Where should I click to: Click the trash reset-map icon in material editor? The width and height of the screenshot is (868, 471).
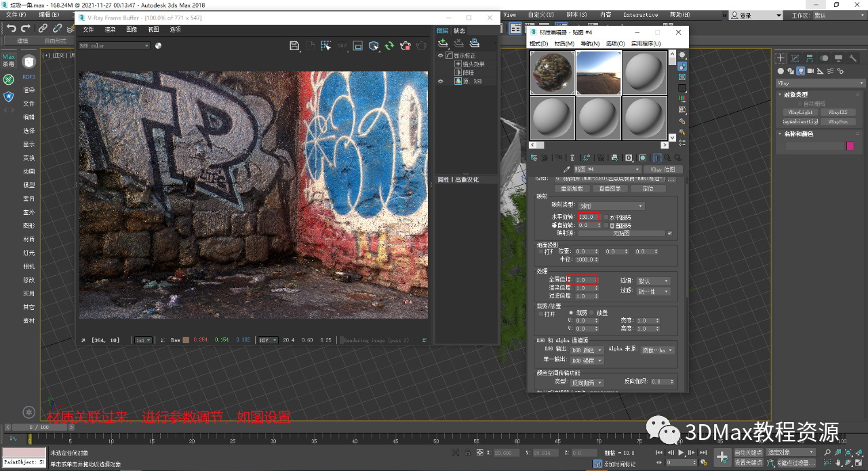pyautogui.click(x=572, y=157)
